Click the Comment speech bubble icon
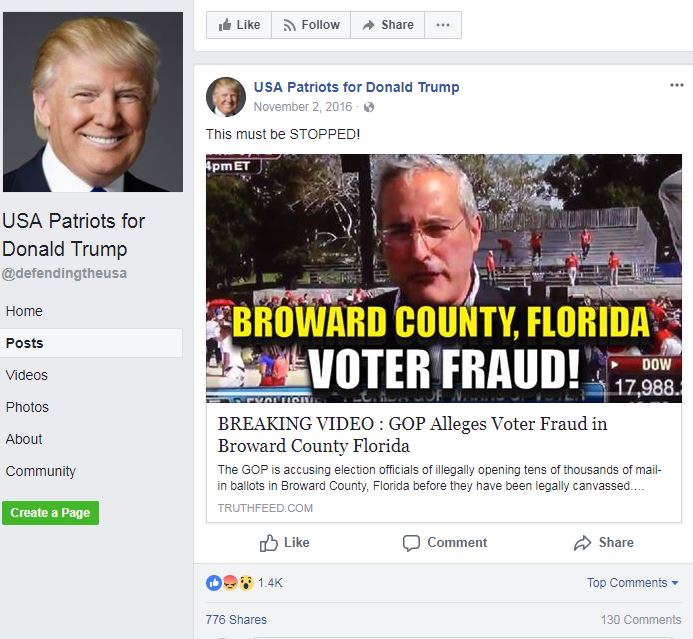The height and width of the screenshot is (639, 693). click(411, 543)
